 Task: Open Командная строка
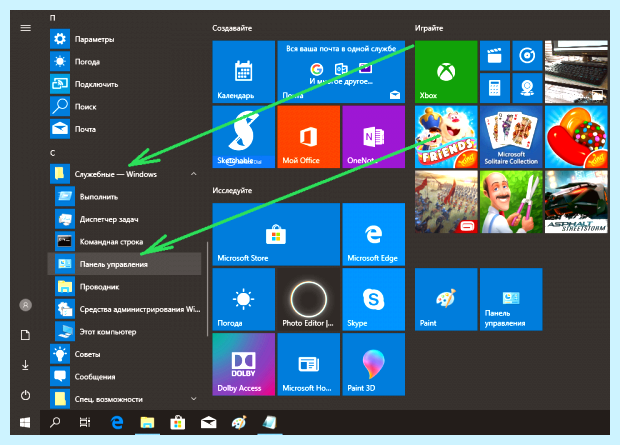[125, 242]
